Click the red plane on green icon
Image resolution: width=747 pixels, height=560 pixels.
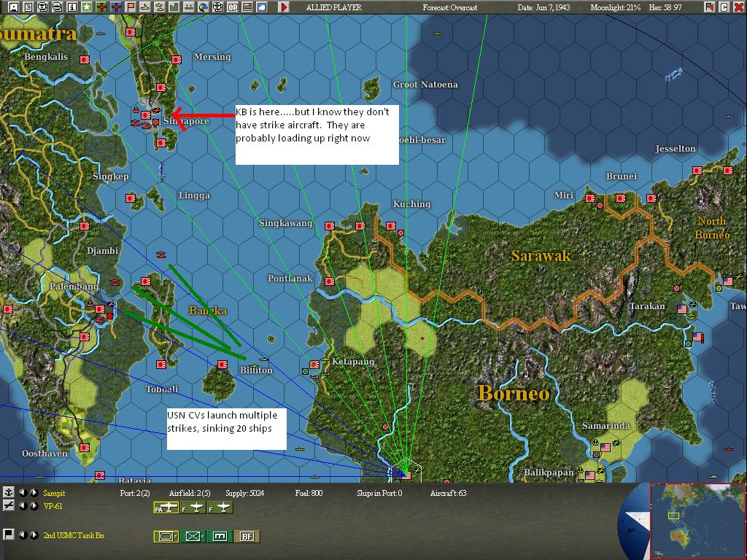click(101, 7)
